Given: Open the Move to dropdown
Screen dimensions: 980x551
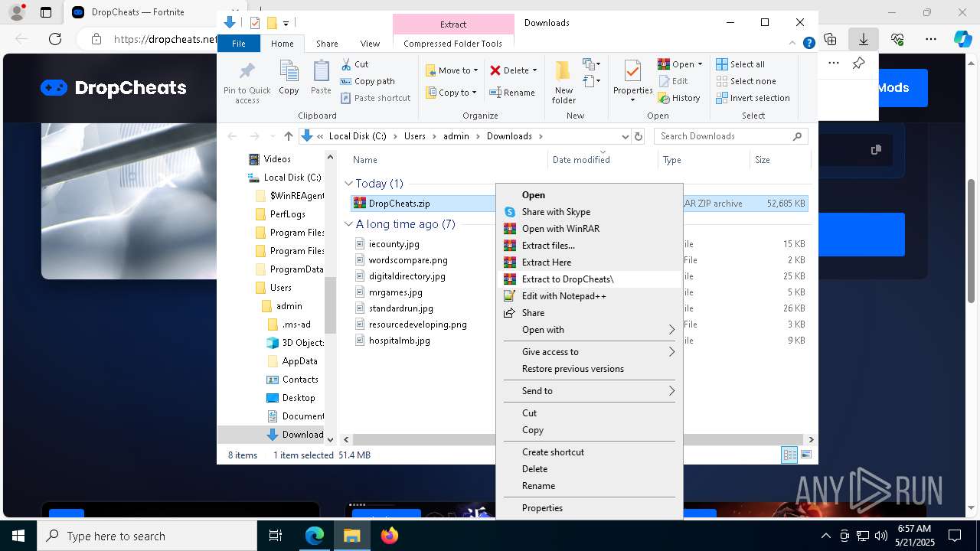Looking at the screenshot, I should [452, 70].
